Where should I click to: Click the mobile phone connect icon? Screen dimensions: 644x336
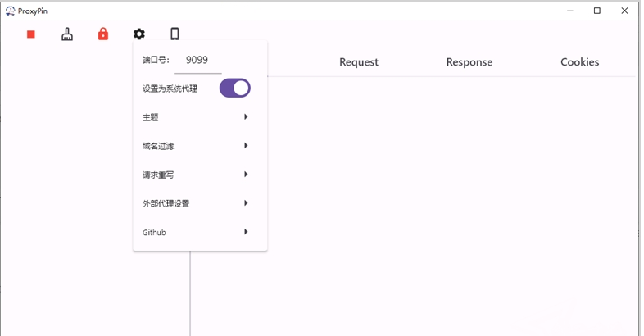[175, 34]
